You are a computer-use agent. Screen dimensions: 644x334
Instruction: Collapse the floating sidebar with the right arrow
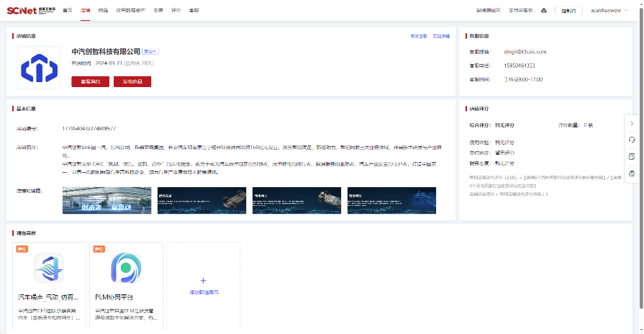(x=632, y=124)
